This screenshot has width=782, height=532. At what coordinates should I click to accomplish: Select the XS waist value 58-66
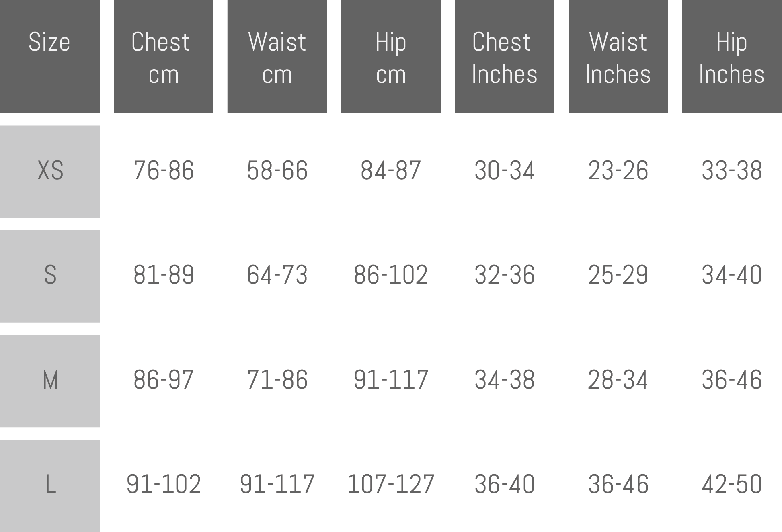(277, 170)
